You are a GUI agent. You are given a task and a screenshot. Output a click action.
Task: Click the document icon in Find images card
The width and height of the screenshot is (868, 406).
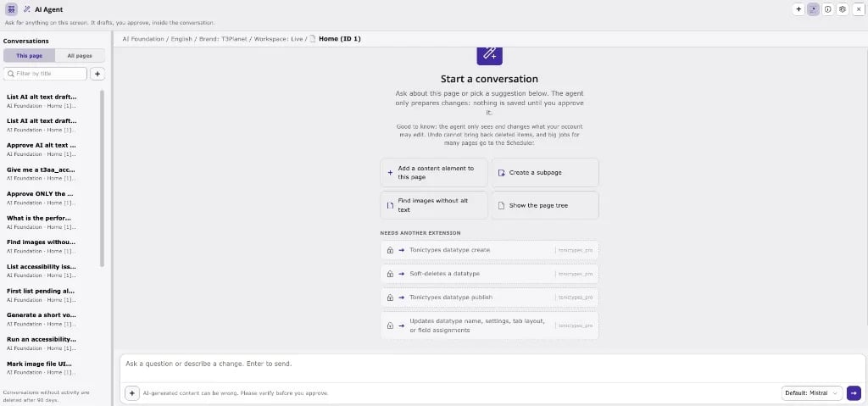pos(390,205)
